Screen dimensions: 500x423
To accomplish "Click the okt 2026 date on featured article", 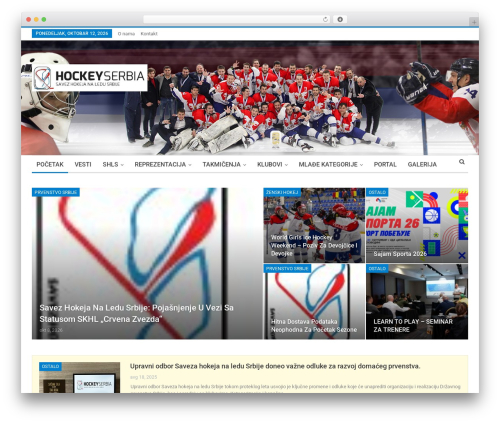I will [x=51, y=330].
